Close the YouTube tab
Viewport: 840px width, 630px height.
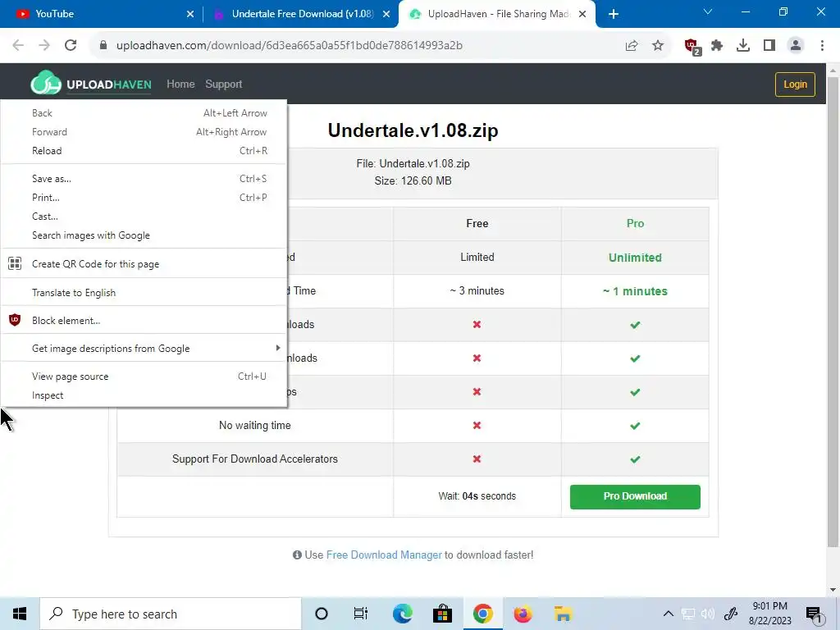coord(189,14)
